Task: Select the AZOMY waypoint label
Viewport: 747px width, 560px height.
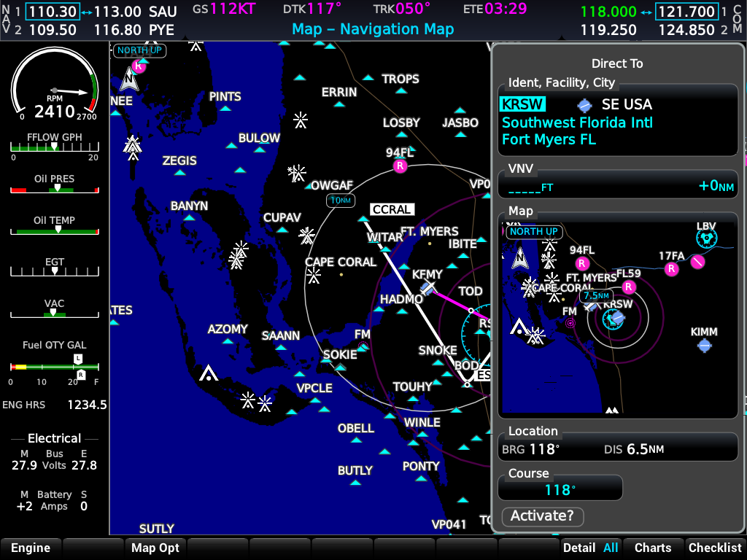Action: coord(228,330)
